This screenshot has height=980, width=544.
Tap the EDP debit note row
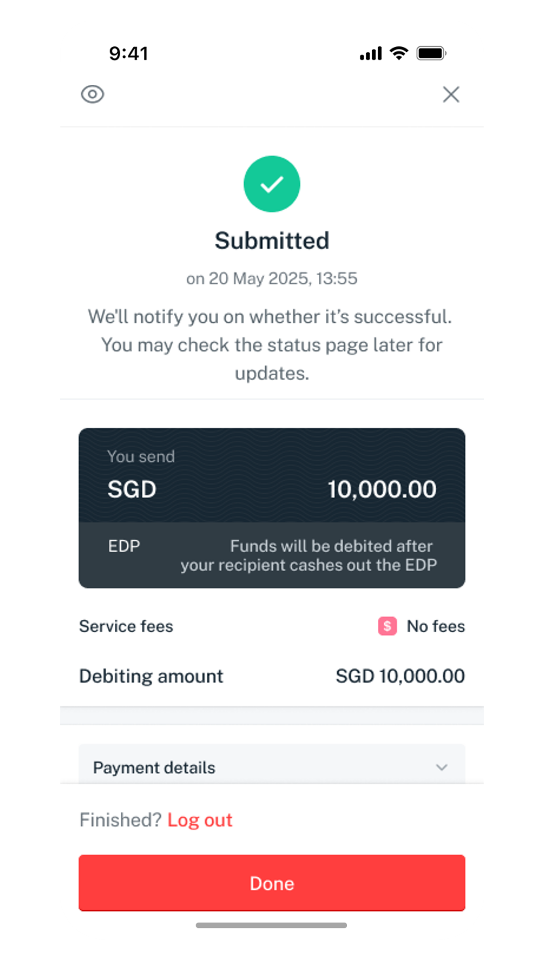(272, 555)
